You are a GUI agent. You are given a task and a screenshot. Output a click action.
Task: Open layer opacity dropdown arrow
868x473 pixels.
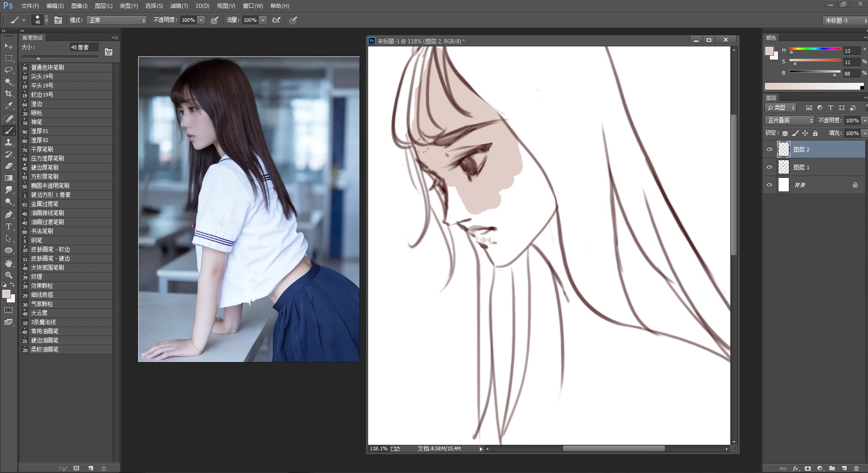(x=864, y=121)
